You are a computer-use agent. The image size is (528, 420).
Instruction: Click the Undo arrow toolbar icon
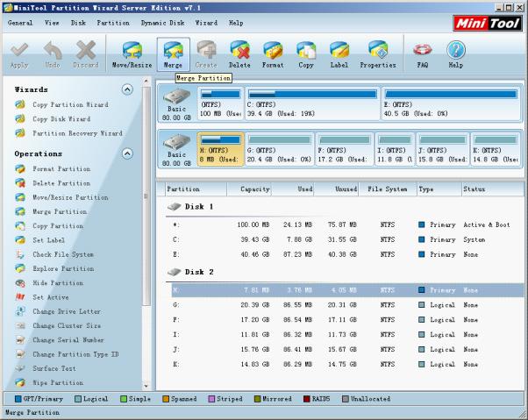[53, 54]
